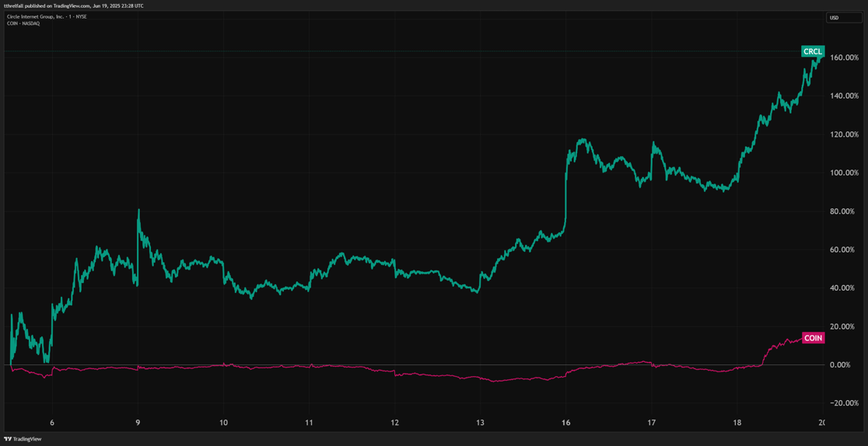Click date 18 on the time axis
Viewport: 868px width, 446px height.
[737, 422]
